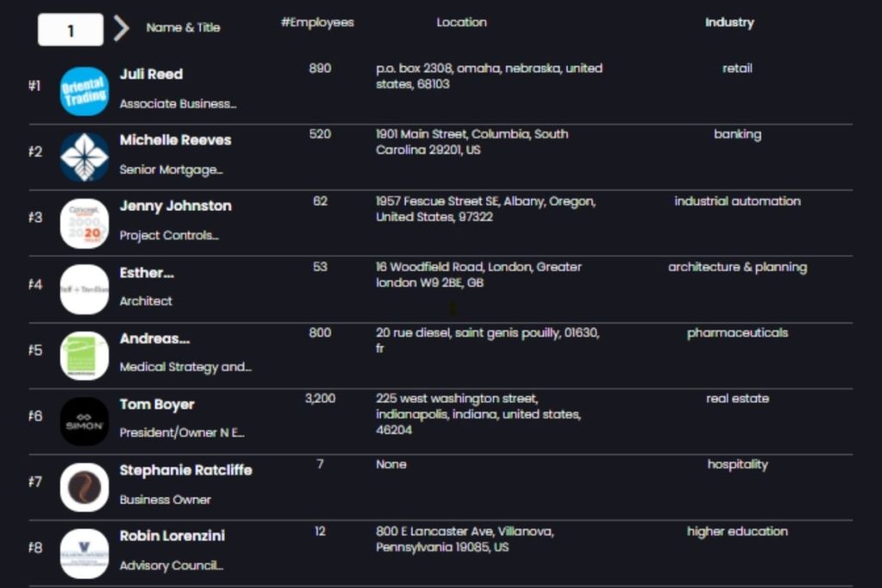The image size is (882, 588).
Task: Open Juli Reed's profile name
Action: 151,74
